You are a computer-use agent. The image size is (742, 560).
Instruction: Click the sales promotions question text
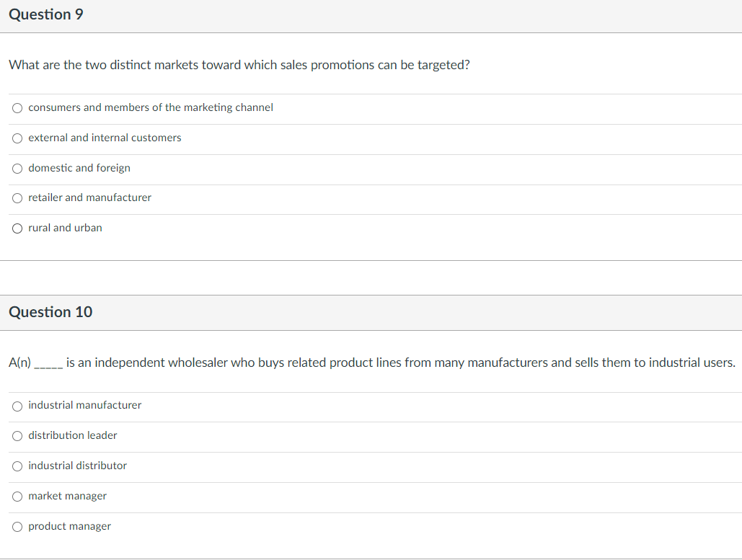pos(239,65)
